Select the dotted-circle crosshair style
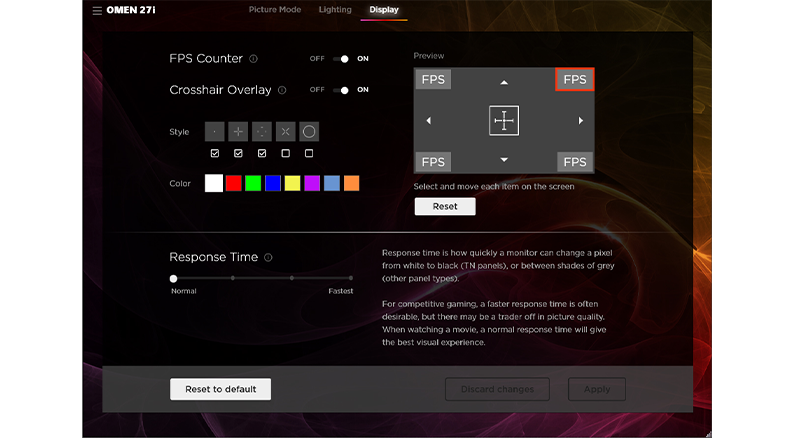The image size is (795, 438). click(262, 132)
